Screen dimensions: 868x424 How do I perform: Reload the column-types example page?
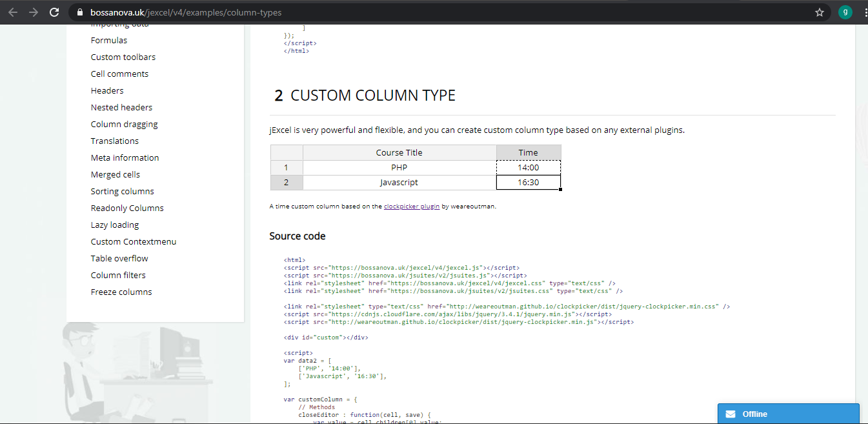(54, 12)
